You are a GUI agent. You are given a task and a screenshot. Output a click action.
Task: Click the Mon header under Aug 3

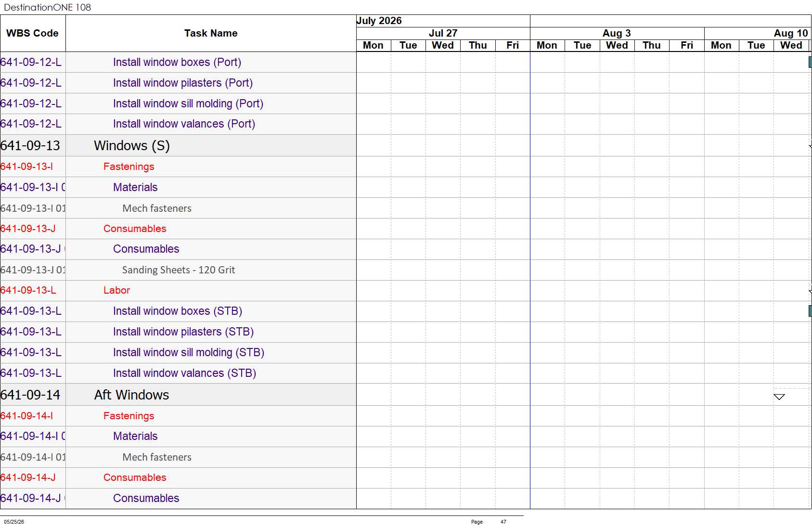[x=547, y=45]
